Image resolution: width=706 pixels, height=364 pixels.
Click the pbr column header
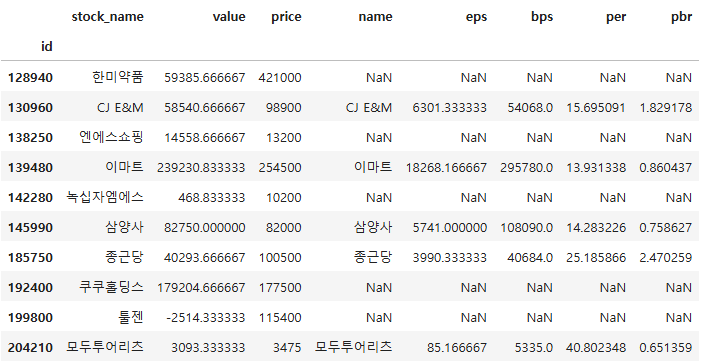pos(681,18)
